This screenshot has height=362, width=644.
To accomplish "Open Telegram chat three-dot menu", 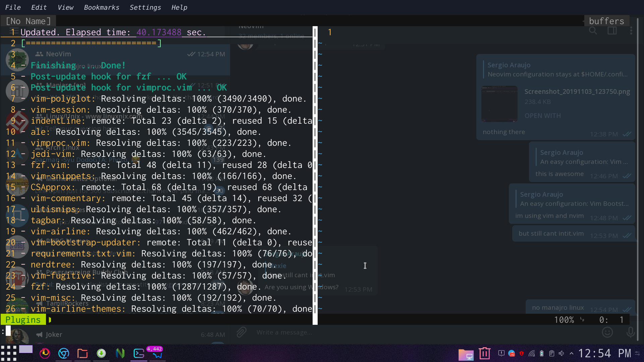I will pos(631,31).
